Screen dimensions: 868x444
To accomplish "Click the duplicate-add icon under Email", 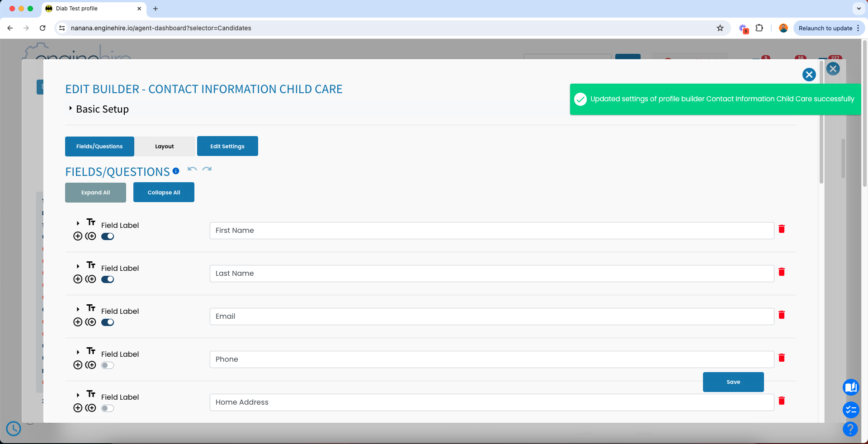I will [x=90, y=322].
